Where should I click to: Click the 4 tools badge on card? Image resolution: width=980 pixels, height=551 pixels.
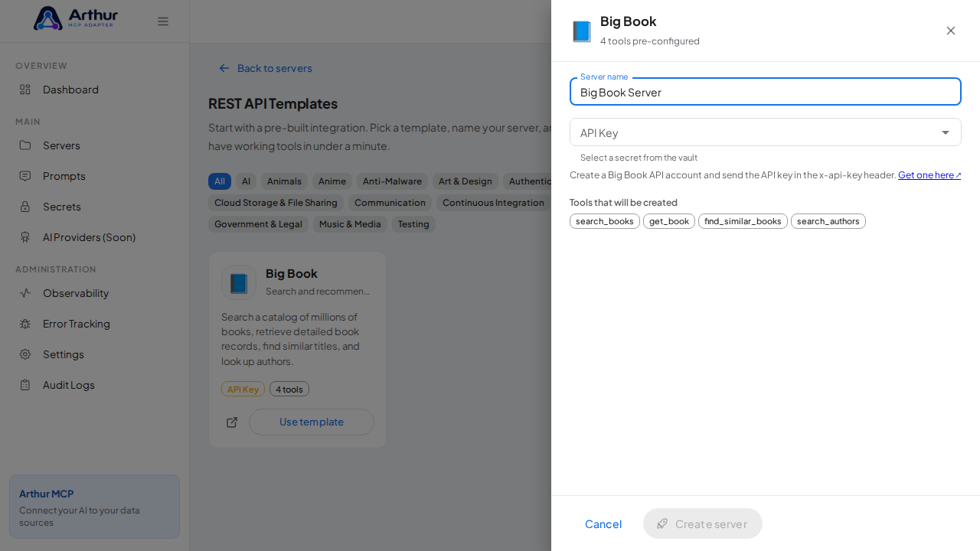289,389
